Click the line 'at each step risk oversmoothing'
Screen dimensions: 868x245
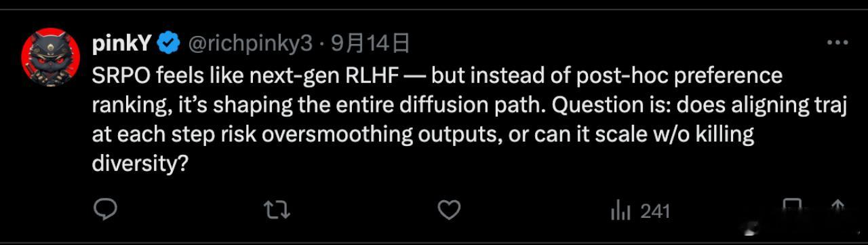click(x=423, y=134)
